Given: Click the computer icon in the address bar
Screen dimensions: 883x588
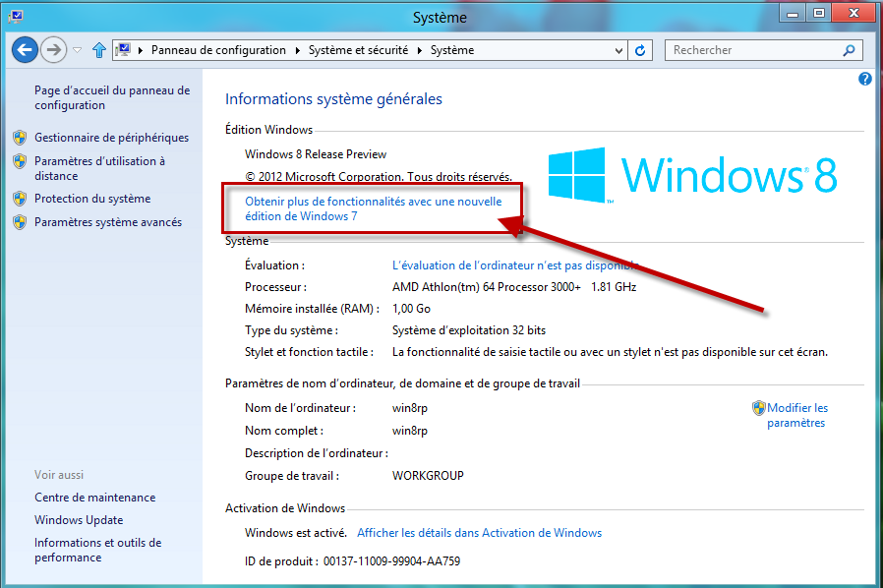Looking at the screenshot, I should point(123,50).
